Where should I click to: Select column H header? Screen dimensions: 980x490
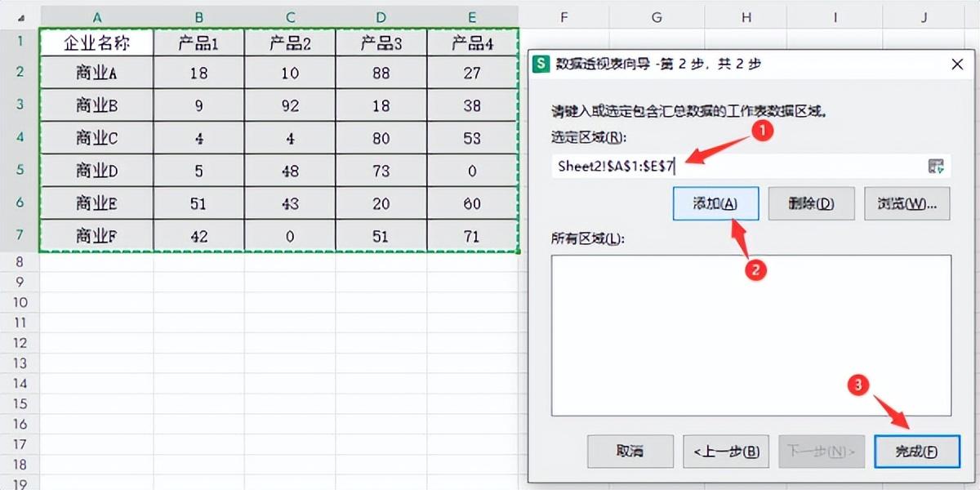pos(747,17)
